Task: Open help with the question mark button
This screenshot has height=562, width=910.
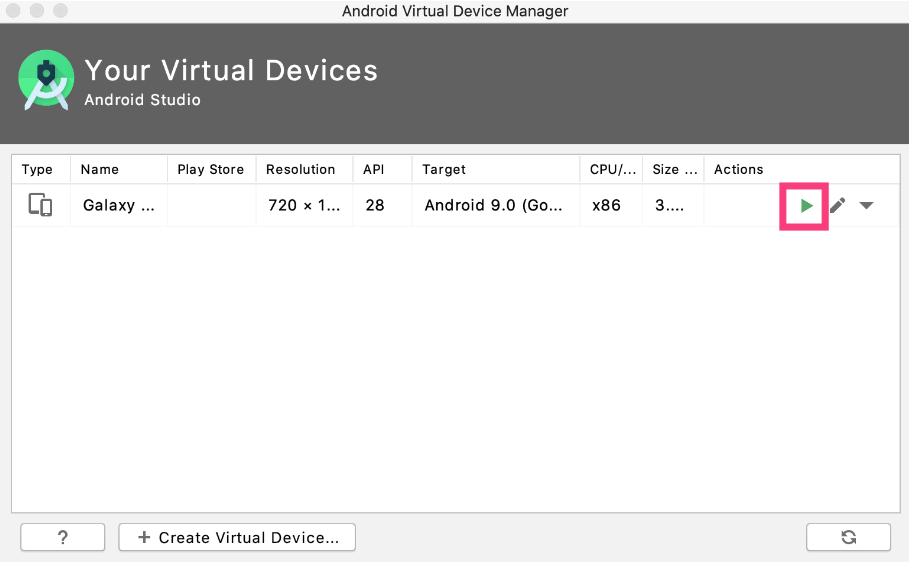Action: point(63,537)
